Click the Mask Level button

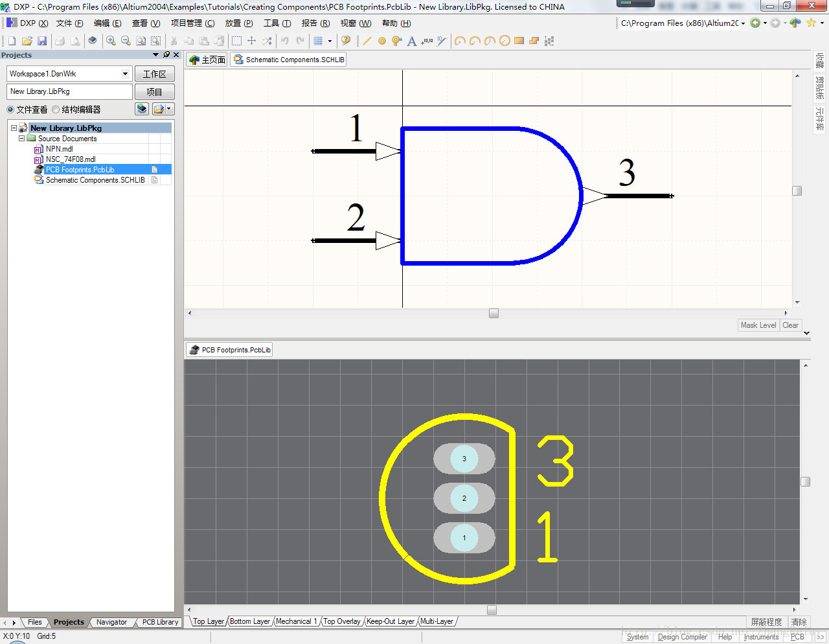[758, 325]
